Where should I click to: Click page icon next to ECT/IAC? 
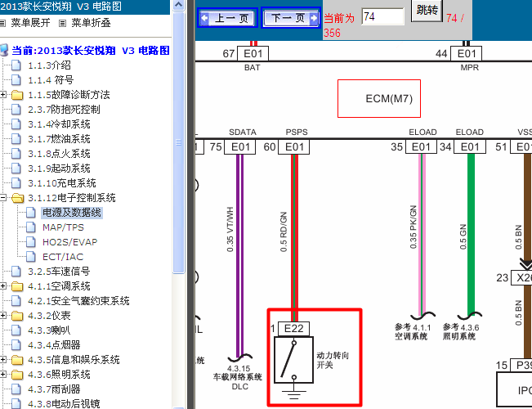[x=30, y=257]
